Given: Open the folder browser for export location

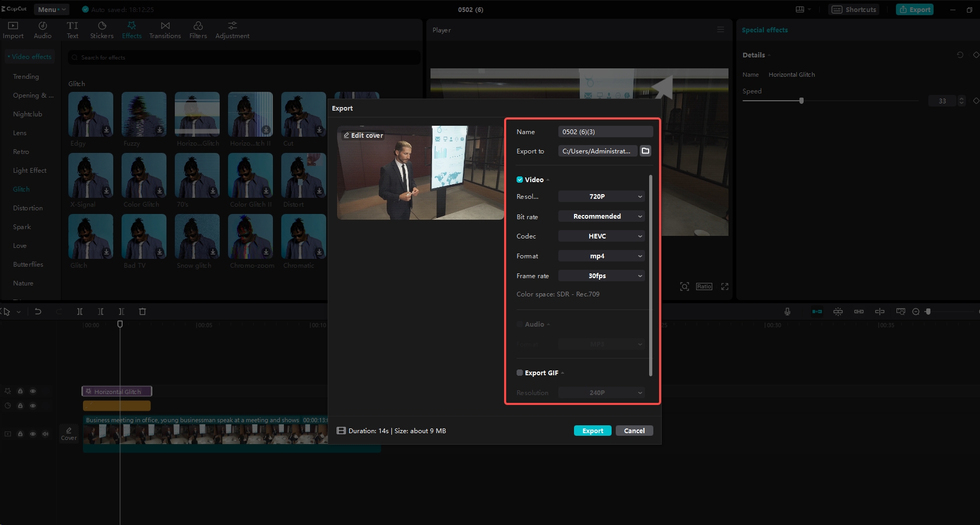Looking at the screenshot, I should click(x=645, y=151).
